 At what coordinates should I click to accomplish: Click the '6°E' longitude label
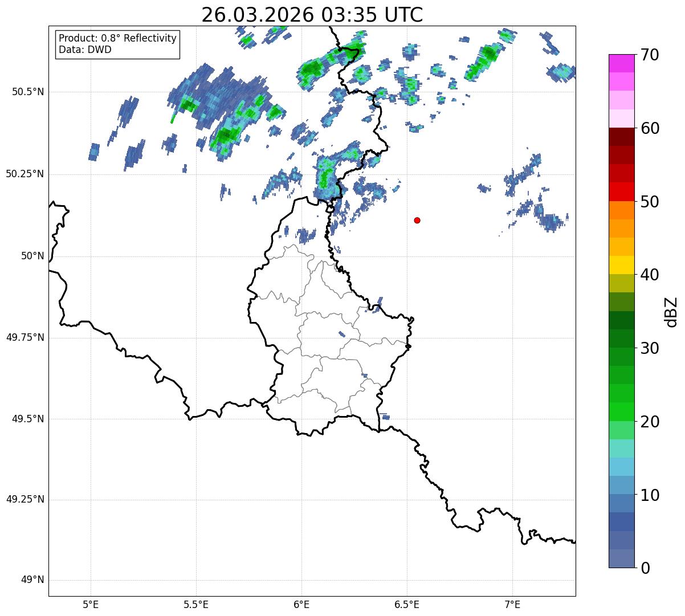[301, 604]
